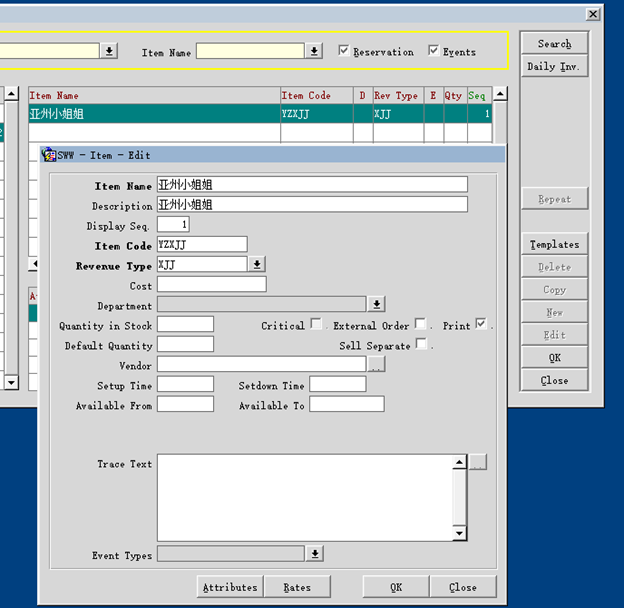Enable the External Order checkbox
Screen dimensions: 624x608
pos(420,323)
